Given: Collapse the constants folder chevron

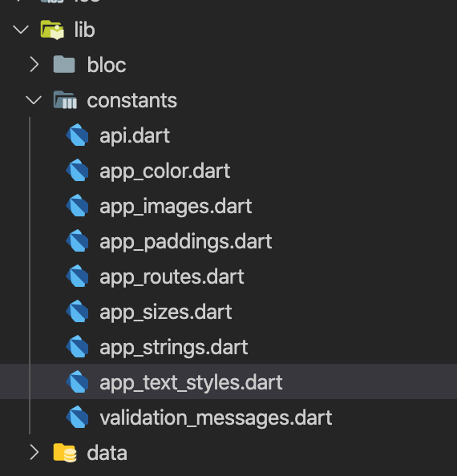Looking at the screenshot, I should click(x=34, y=100).
